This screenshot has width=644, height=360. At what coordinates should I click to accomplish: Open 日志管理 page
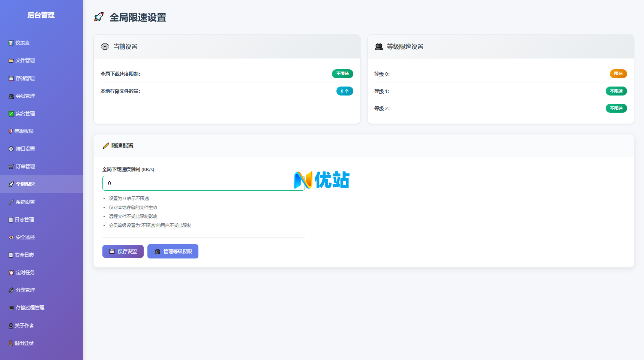(24, 220)
